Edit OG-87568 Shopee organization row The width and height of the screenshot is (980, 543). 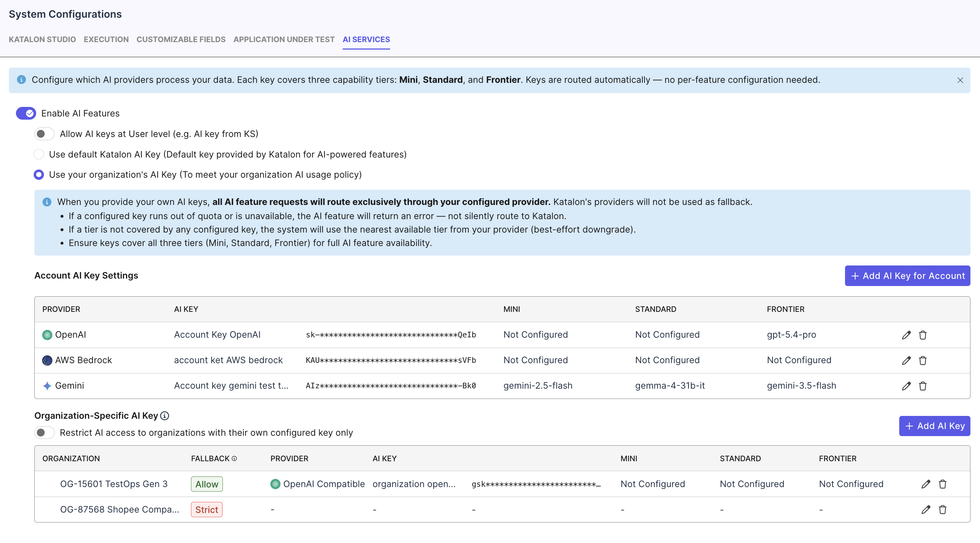click(926, 509)
